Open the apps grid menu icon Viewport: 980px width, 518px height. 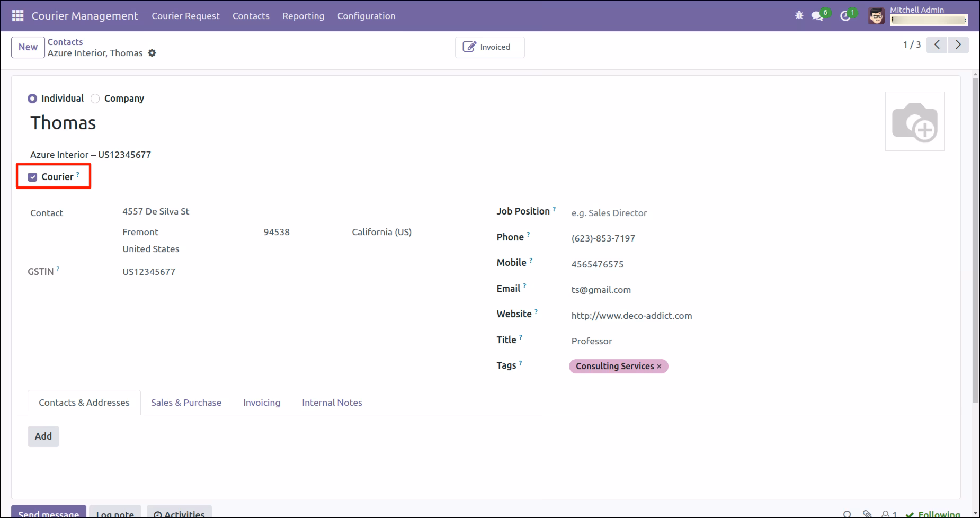pos(17,16)
